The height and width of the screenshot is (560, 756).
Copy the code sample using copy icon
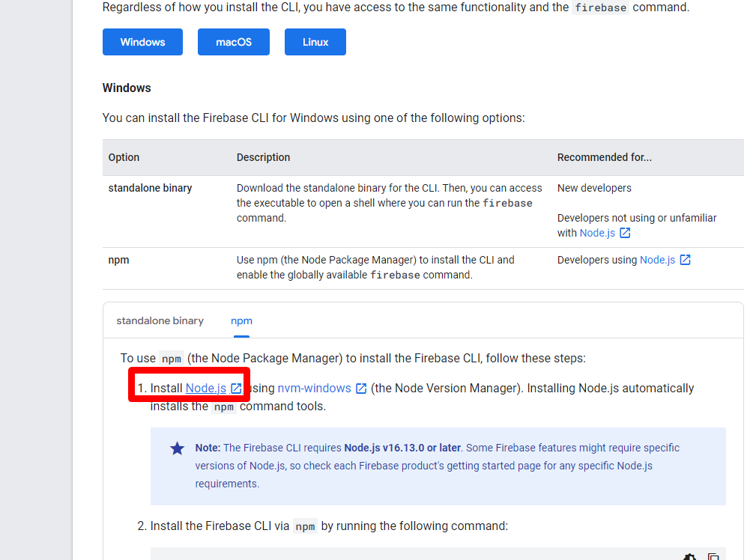point(713,557)
